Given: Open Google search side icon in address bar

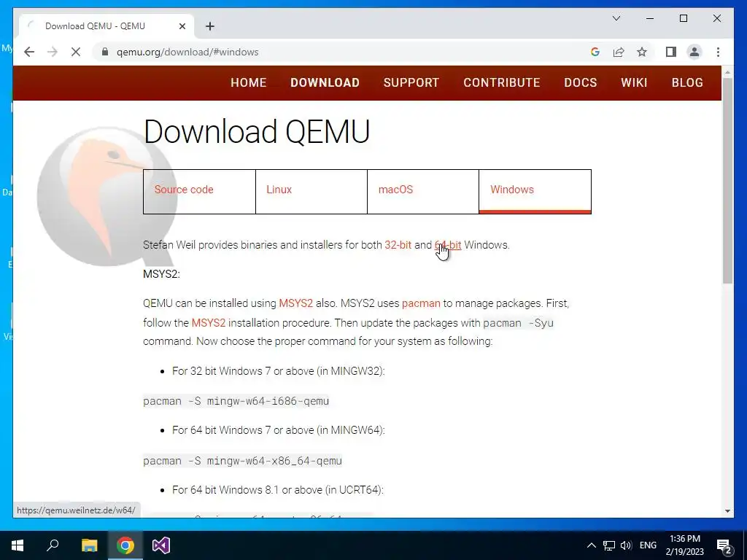Looking at the screenshot, I should pyautogui.click(x=595, y=52).
